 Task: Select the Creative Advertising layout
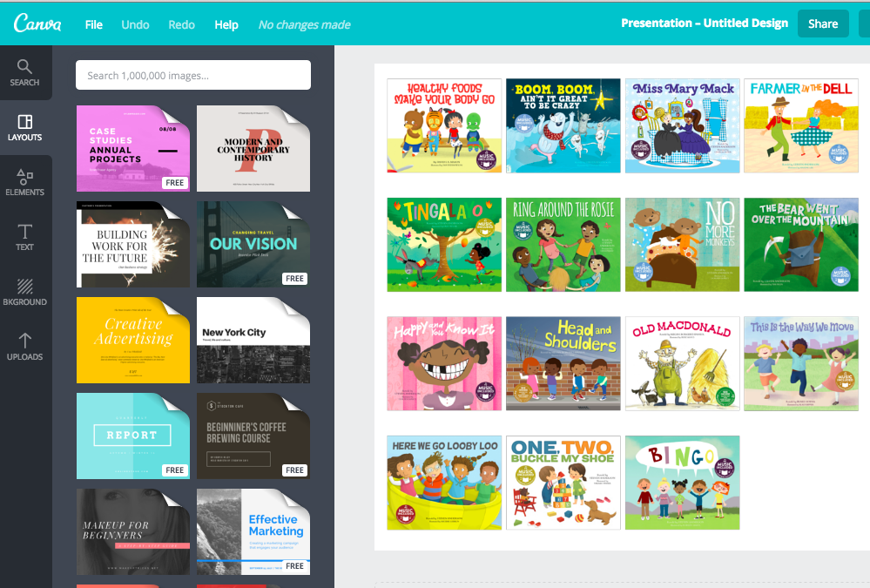pos(133,340)
